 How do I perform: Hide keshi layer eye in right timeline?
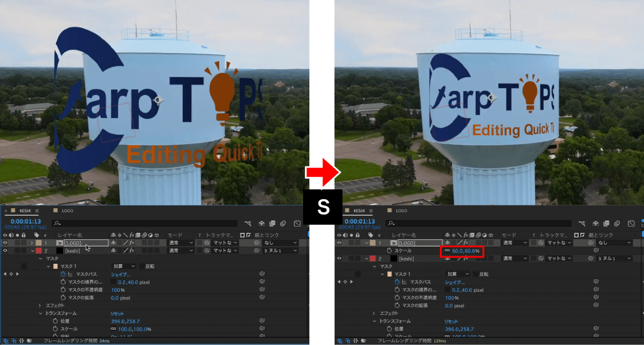click(339, 259)
